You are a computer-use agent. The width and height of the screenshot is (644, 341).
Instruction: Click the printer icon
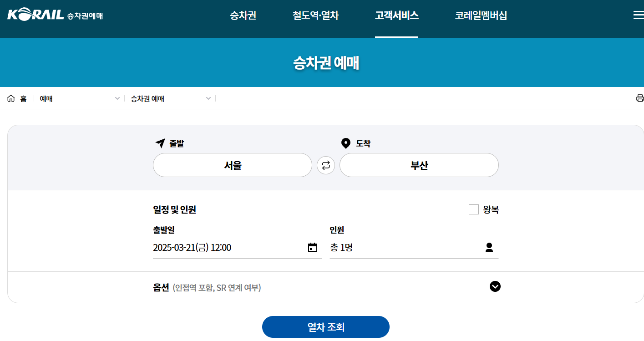point(640,98)
